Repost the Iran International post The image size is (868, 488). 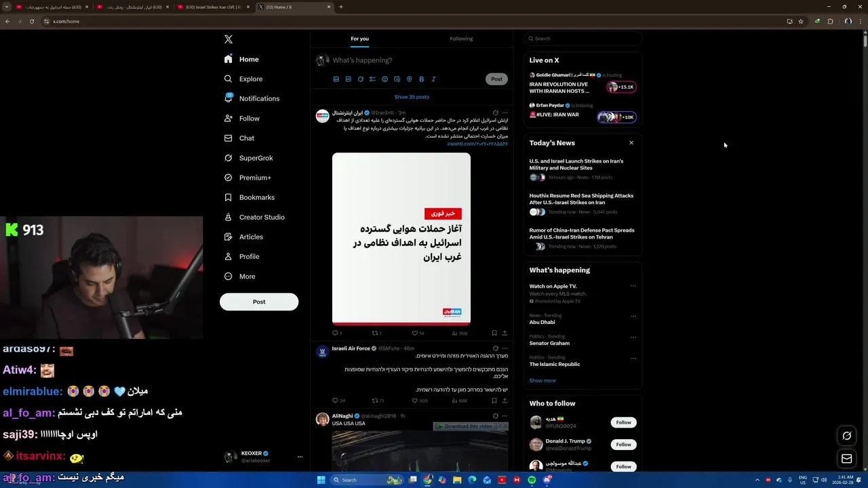[x=376, y=333]
